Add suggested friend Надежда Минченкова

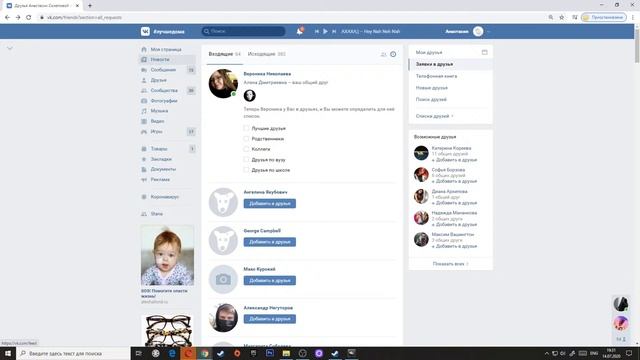pyautogui.click(x=454, y=224)
